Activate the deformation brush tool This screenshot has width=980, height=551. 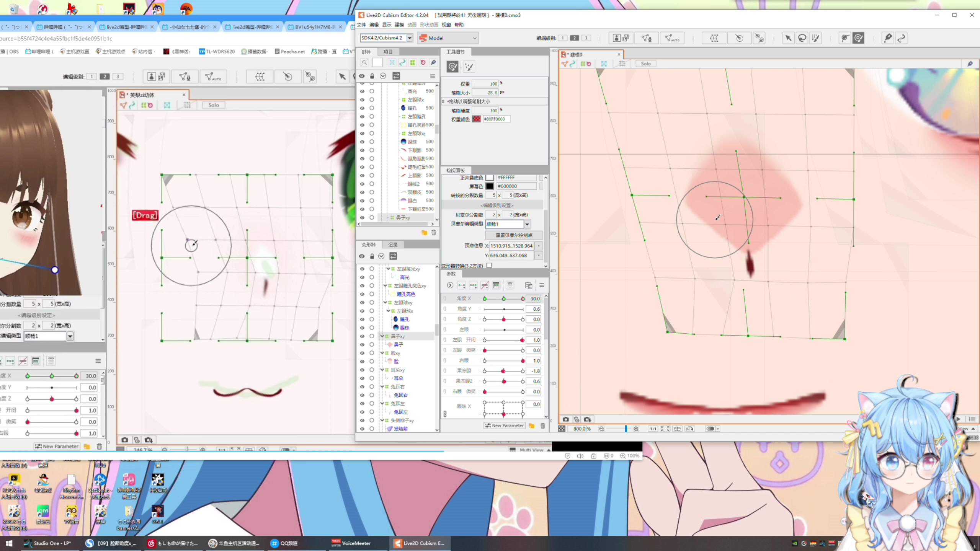[x=844, y=38]
